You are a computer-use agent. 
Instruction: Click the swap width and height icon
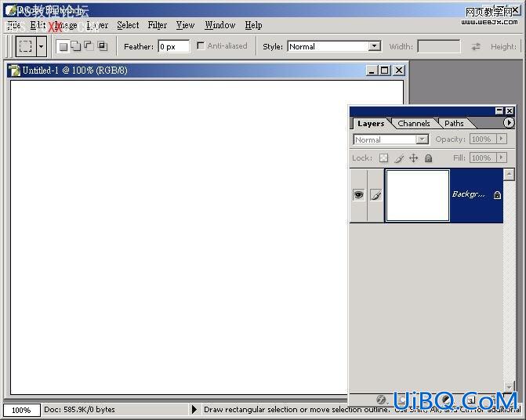[475, 46]
